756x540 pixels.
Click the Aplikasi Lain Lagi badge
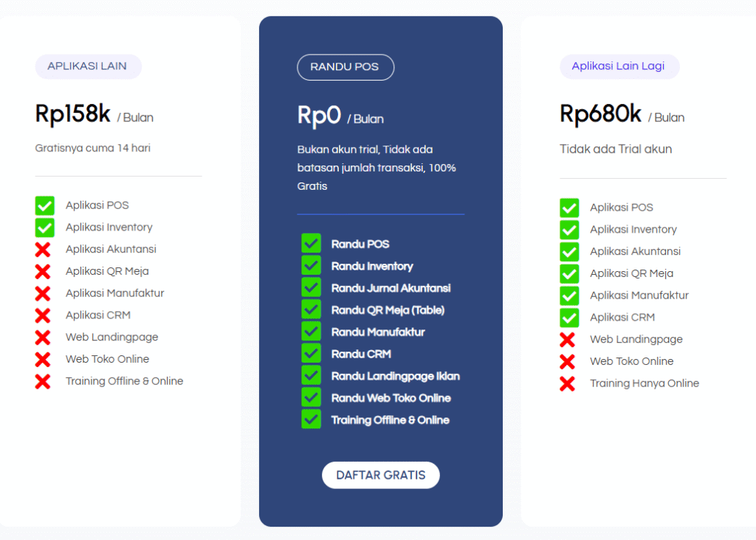[619, 66]
